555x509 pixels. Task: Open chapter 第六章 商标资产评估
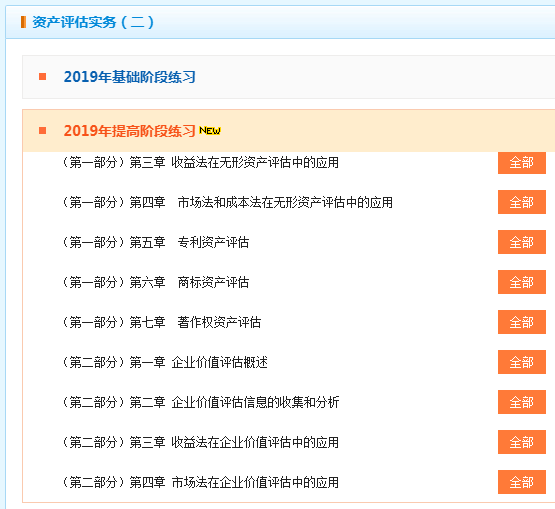(155, 282)
